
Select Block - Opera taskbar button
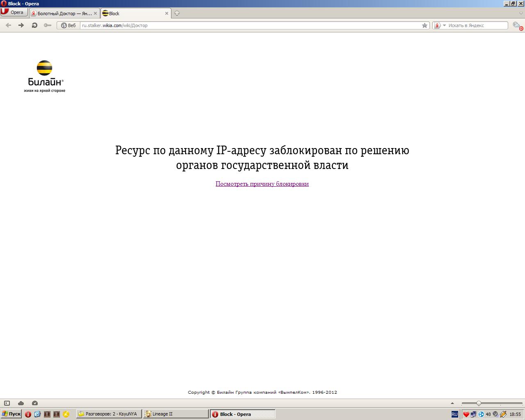pos(242,414)
